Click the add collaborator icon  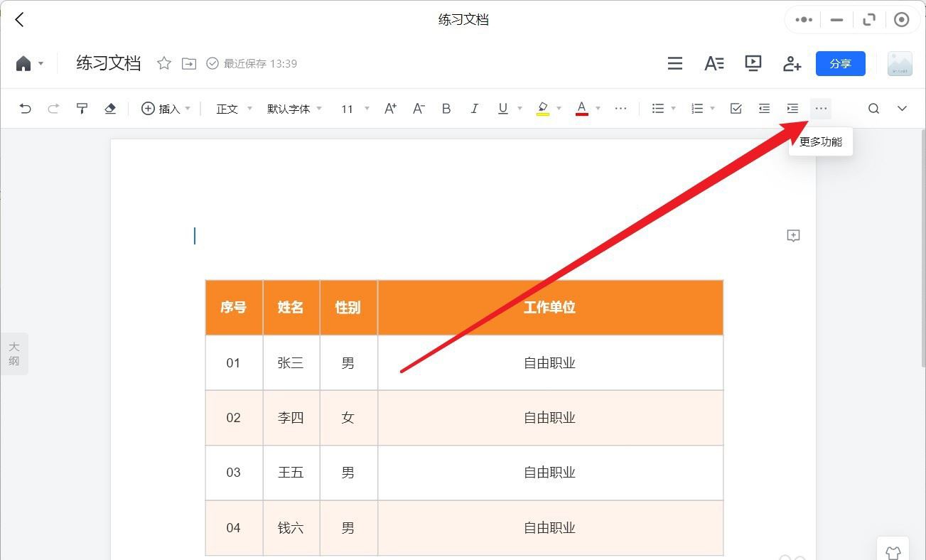pos(792,63)
